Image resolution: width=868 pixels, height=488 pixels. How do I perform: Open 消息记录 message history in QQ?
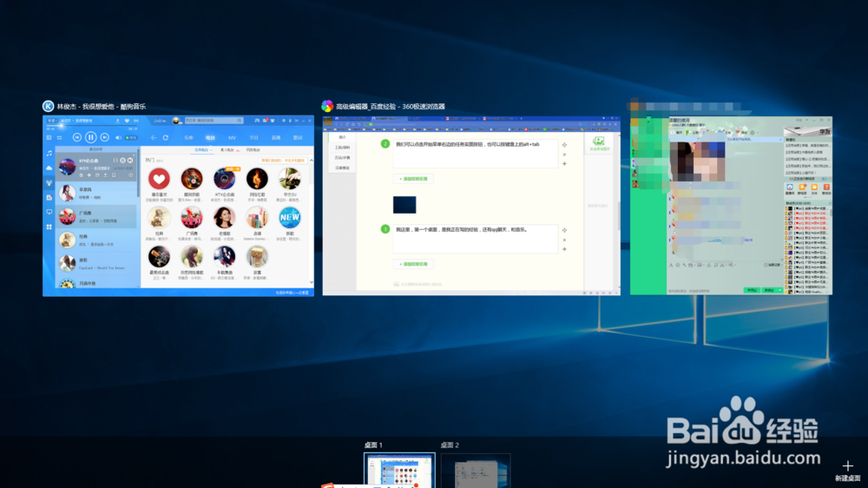773,266
